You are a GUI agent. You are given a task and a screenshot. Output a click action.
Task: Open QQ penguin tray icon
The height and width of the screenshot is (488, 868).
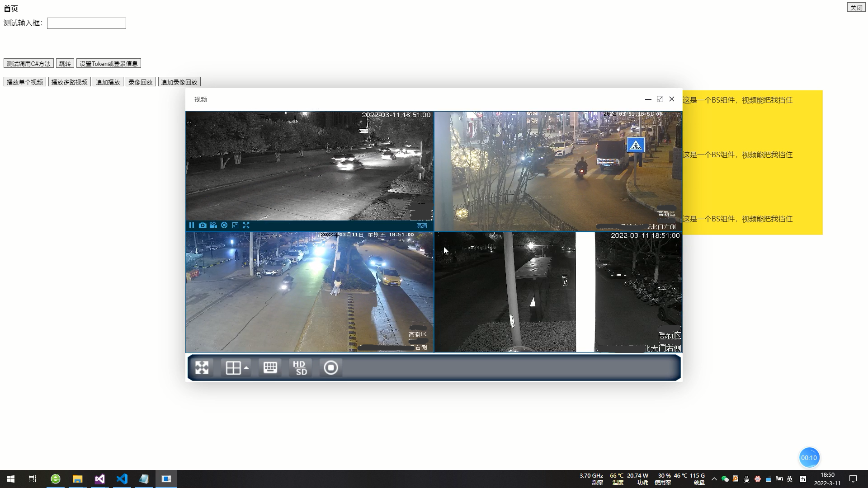click(x=747, y=479)
